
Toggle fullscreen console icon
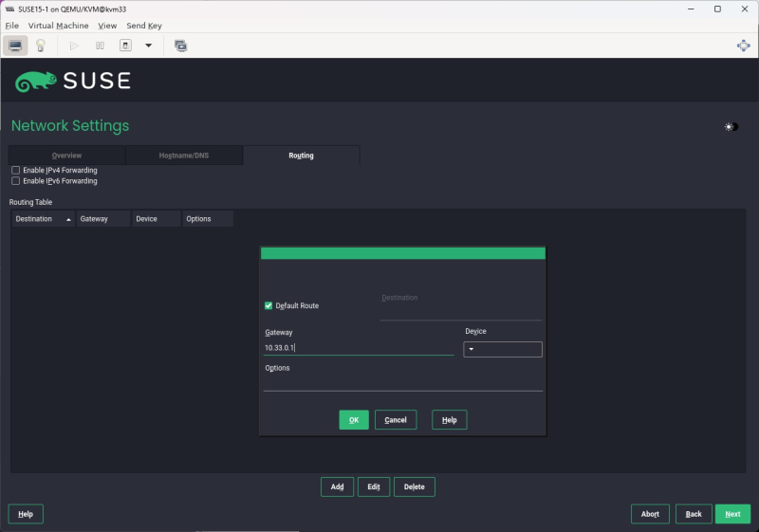coord(743,46)
